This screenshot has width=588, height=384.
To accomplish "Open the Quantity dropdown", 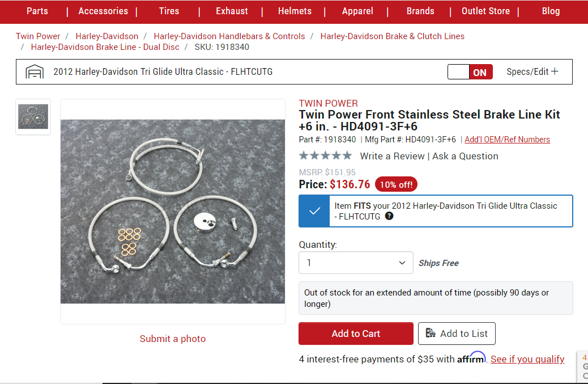I will (x=356, y=263).
